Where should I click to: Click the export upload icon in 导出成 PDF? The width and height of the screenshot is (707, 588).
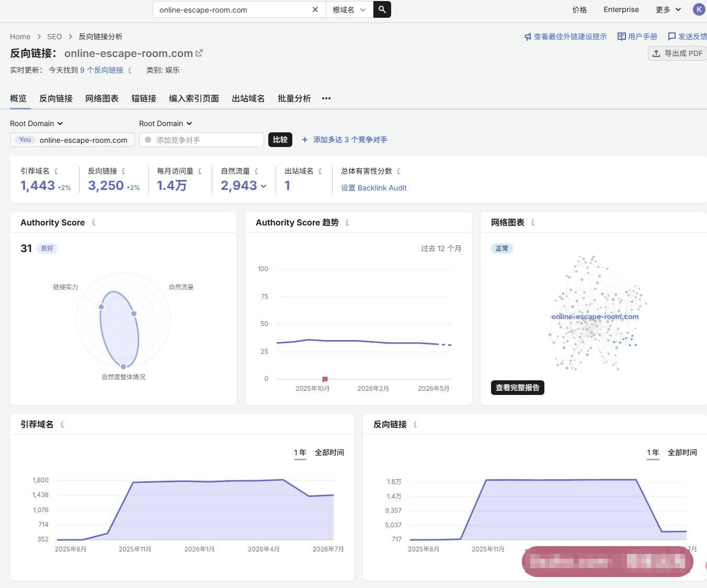656,53
